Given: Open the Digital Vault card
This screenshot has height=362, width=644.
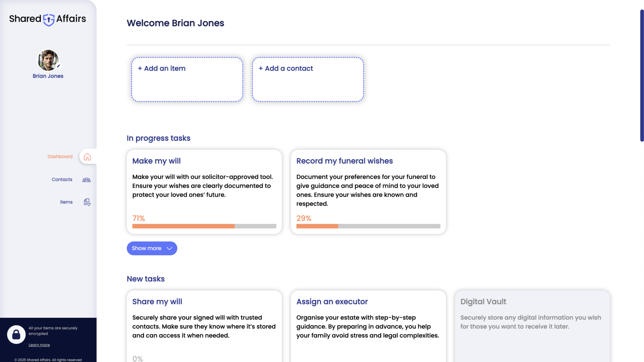Looking at the screenshot, I should (532, 326).
